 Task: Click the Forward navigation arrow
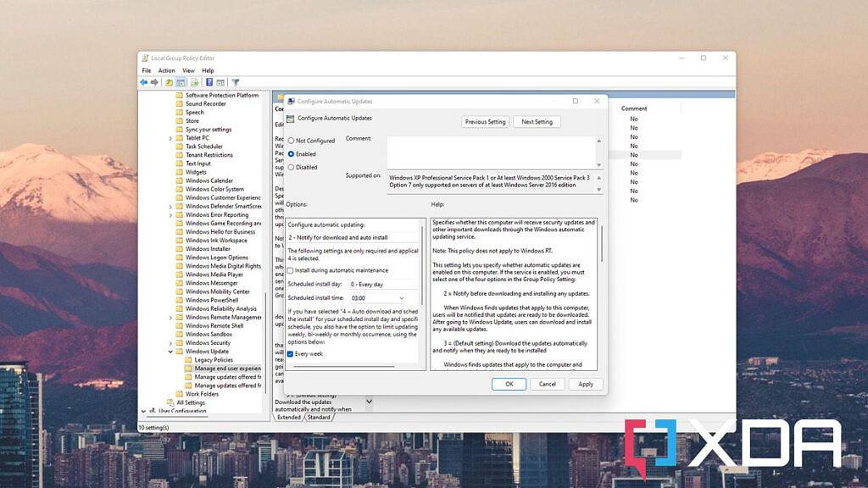(154, 82)
